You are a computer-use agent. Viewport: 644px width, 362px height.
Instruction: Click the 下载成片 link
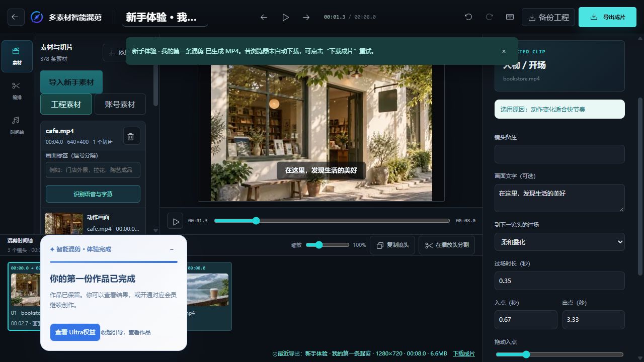463,353
